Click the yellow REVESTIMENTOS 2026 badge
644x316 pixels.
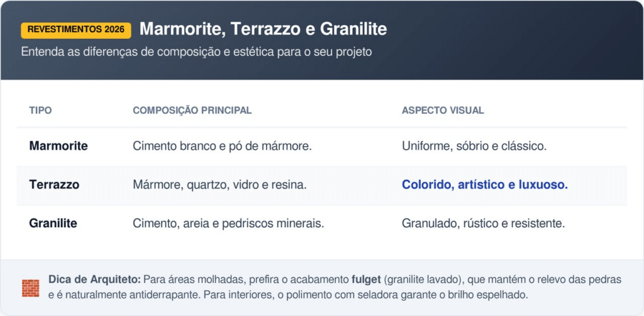[76, 30]
